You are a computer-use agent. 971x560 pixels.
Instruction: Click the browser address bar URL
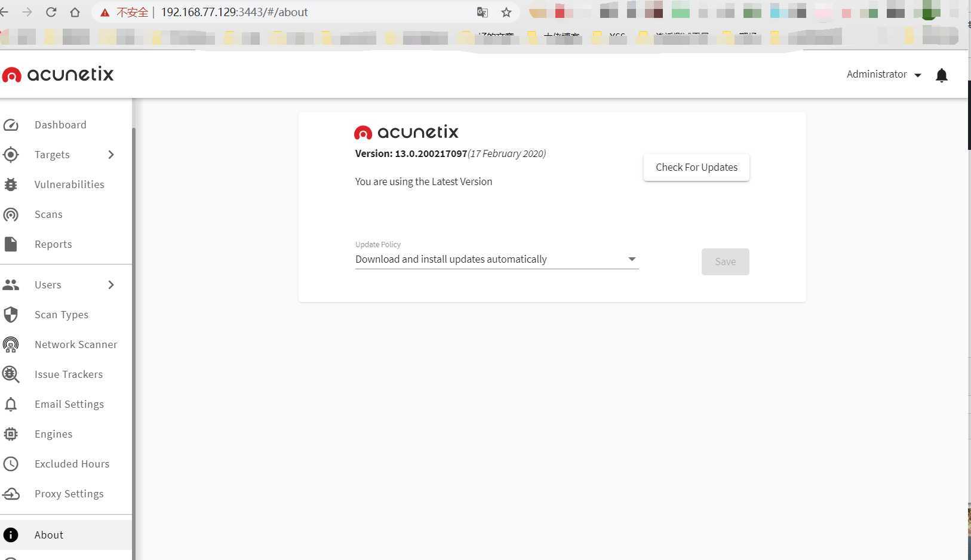[x=234, y=13]
